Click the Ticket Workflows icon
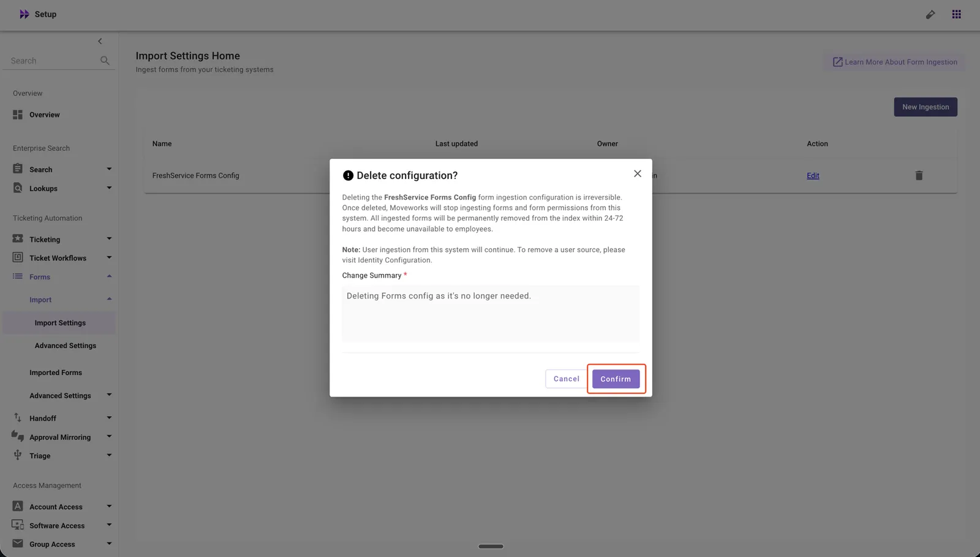The image size is (980, 557). tap(18, 257)
